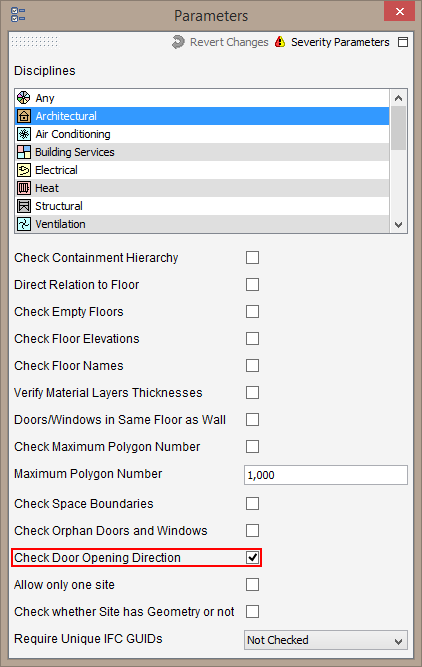Select the Any discipline icon

click(x=24, y=98)
